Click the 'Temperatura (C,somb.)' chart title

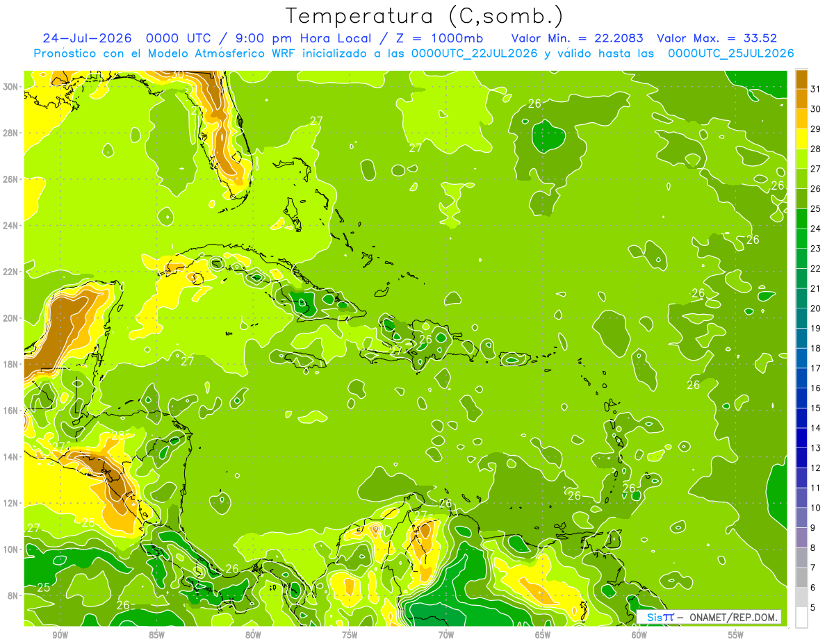pos(425,16)
